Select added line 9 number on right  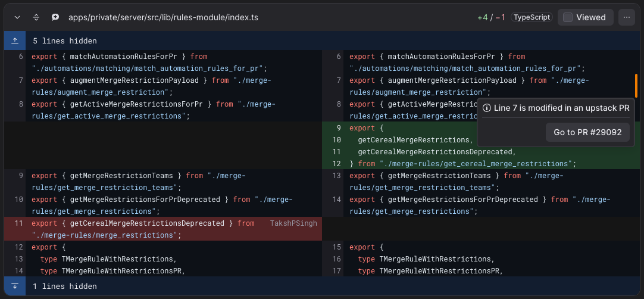click(x=339, y=128)
